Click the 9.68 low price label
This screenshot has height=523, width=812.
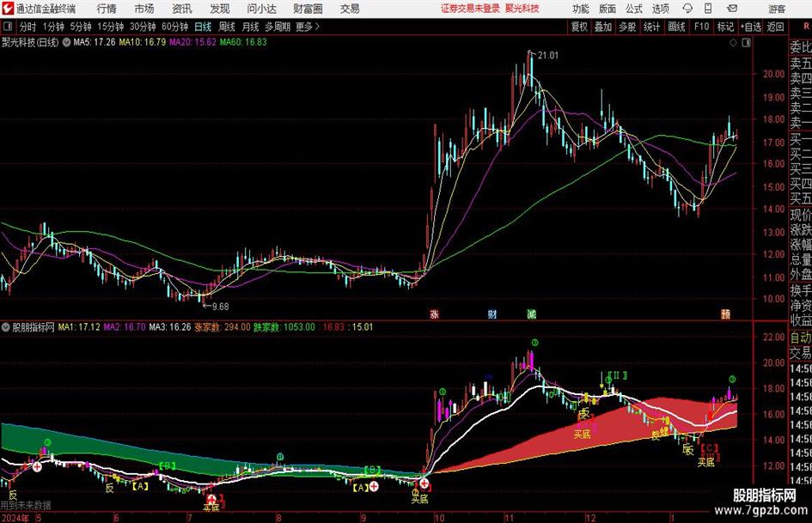coord(220,307)
